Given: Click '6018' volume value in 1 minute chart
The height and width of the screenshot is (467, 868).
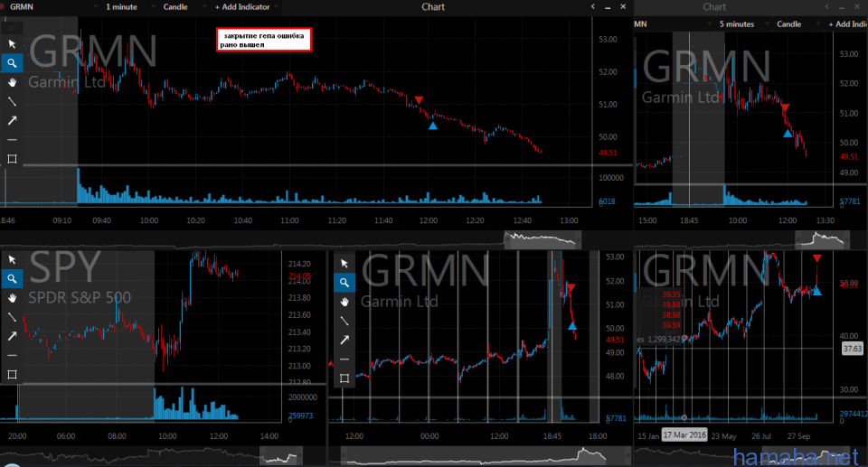Looking at the screenshot, I should (x=608, y=201).
